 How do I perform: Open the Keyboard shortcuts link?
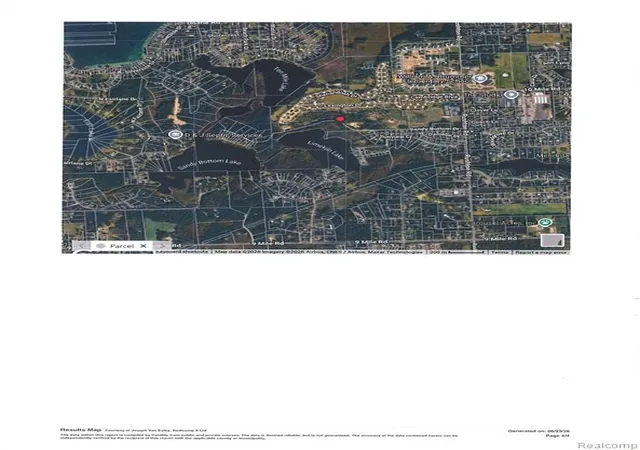[x=182, y=252]
